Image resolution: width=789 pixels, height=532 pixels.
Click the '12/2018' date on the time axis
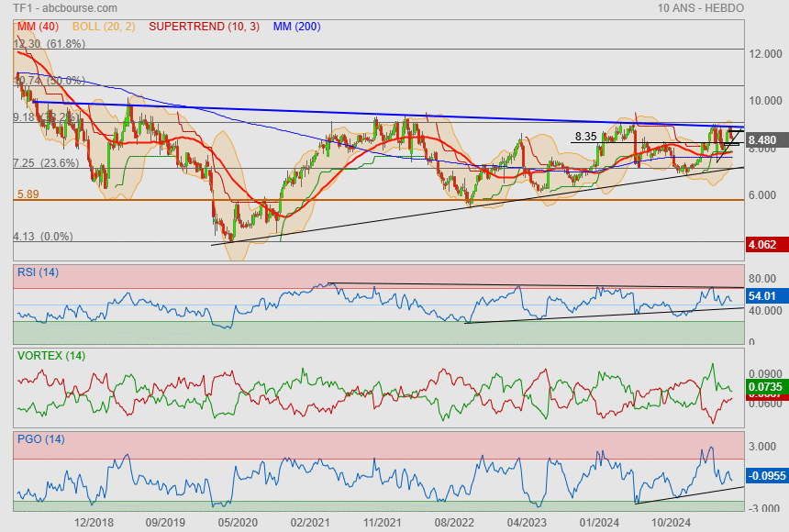tap(94, 523)
